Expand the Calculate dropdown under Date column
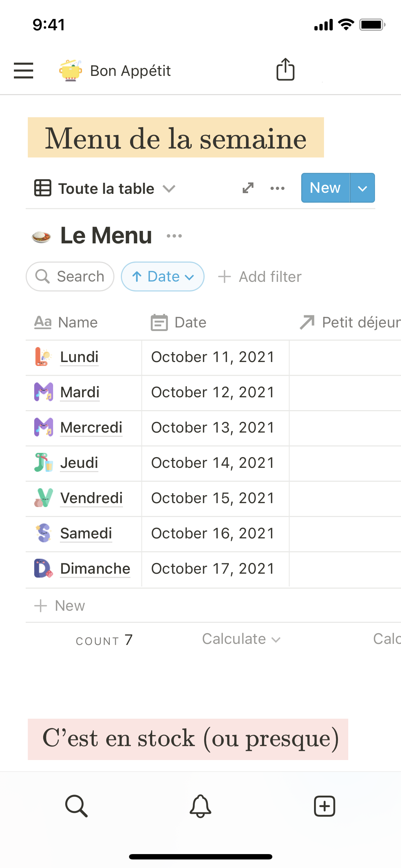Image resolution: width=401 pixels, height=868 pixels. (x=241, y=639)
